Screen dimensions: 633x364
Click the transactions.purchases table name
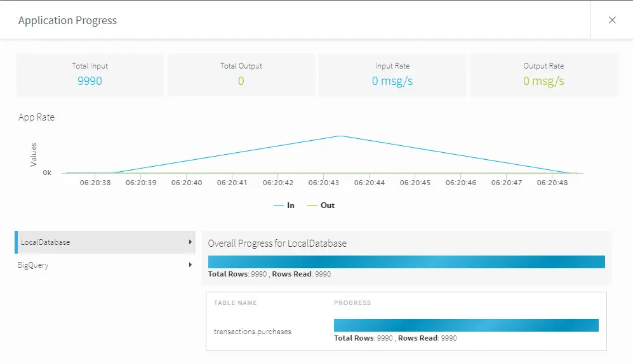pyautogui.click(x=252, y=332)
